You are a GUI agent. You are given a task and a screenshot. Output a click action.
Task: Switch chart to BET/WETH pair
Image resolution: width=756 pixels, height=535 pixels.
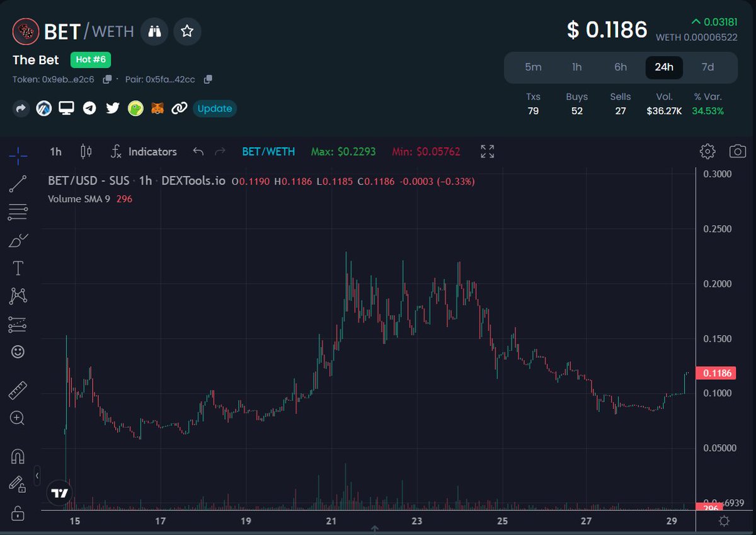268,151
